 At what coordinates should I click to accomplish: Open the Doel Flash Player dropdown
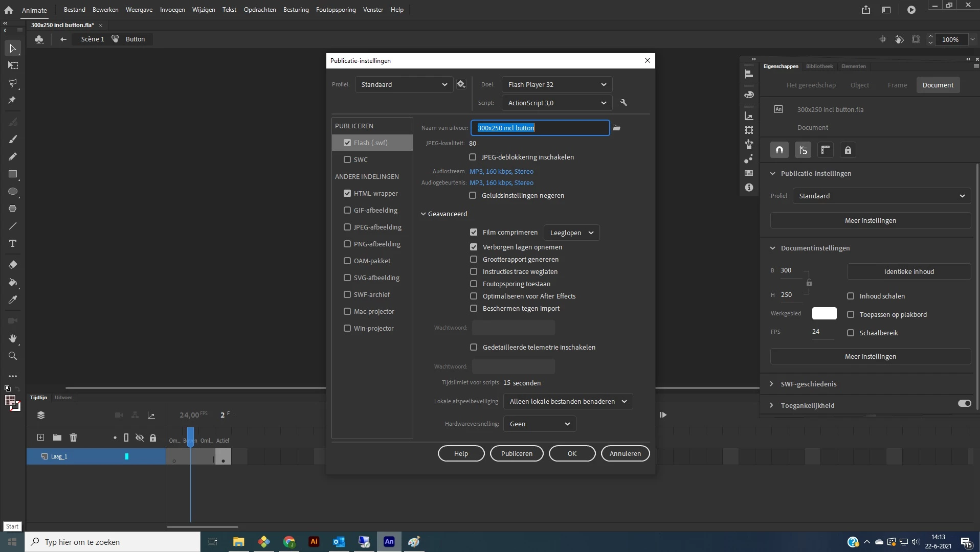click(x=556, y=84)
